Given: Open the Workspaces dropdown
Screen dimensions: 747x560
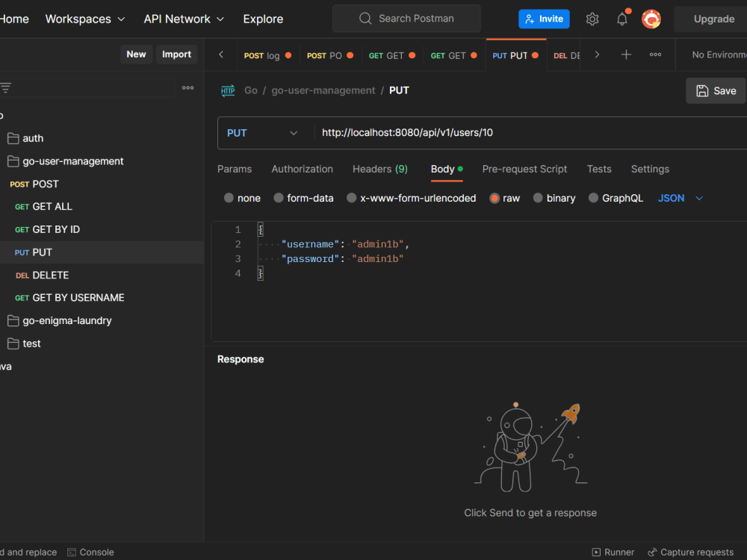Looking at the screenshot, I should tap(85, 19).
